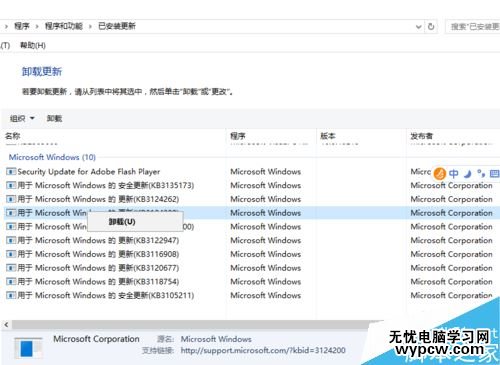This screenshot has height=365, width=500.
Task: Click the Security Update for Adobe Flash Player icon
Action: click(x=11, y=172)
